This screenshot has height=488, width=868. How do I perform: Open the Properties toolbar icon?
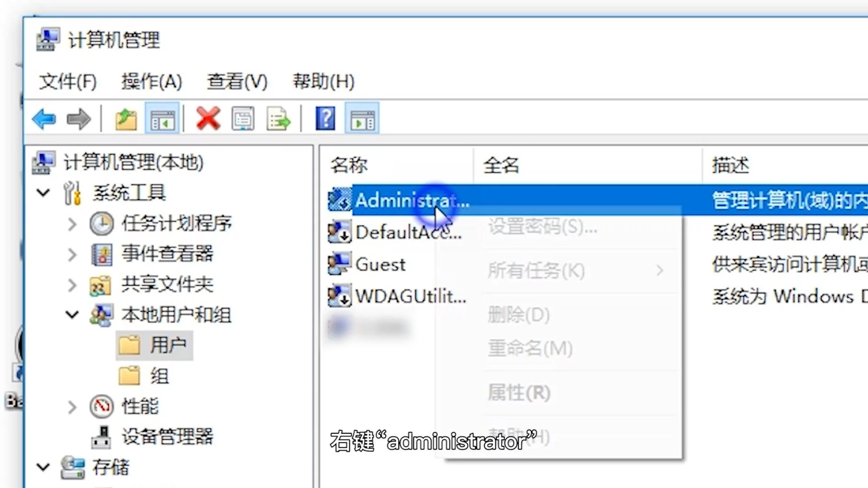tap(243, 119)
